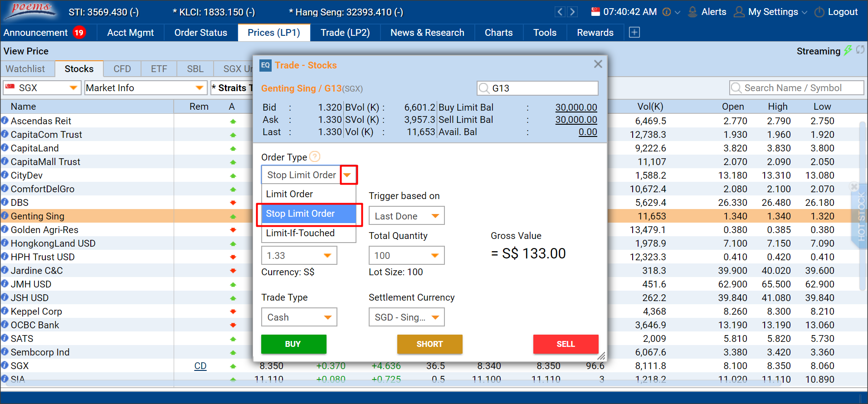Click the G13 symbol search field
Screen dimensions: 868x404
[x=537, y=88]
